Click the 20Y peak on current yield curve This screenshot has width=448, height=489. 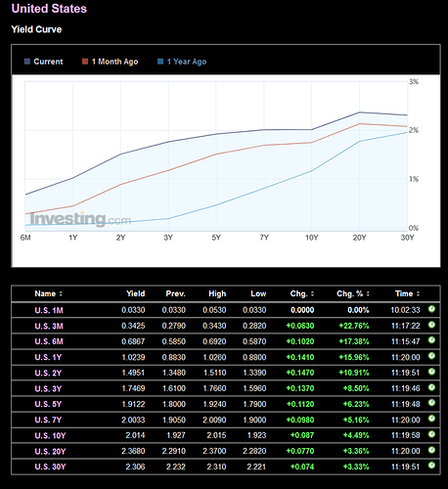pyautogui.click(x=359, y=112)
